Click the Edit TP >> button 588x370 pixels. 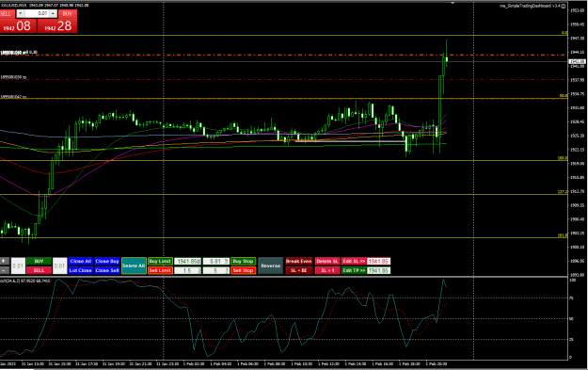click(354, 270)
